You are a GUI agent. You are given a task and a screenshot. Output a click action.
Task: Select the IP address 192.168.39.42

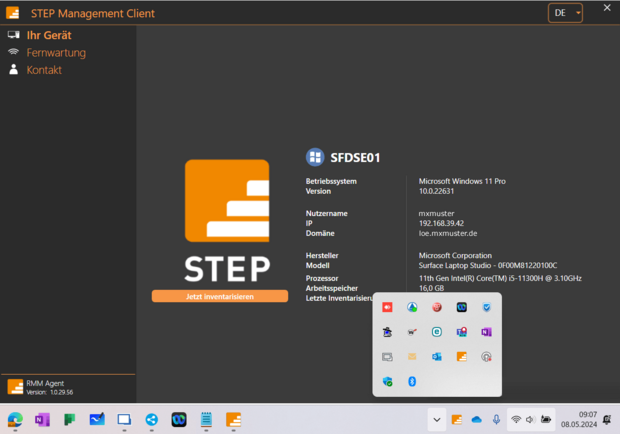[x=441, y=223]
